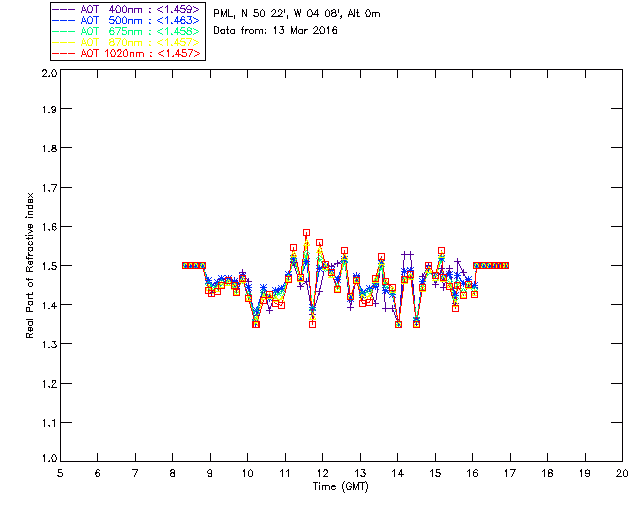Click the y-axis label '1.4'
640x512 pixels.
coord(49,305)
